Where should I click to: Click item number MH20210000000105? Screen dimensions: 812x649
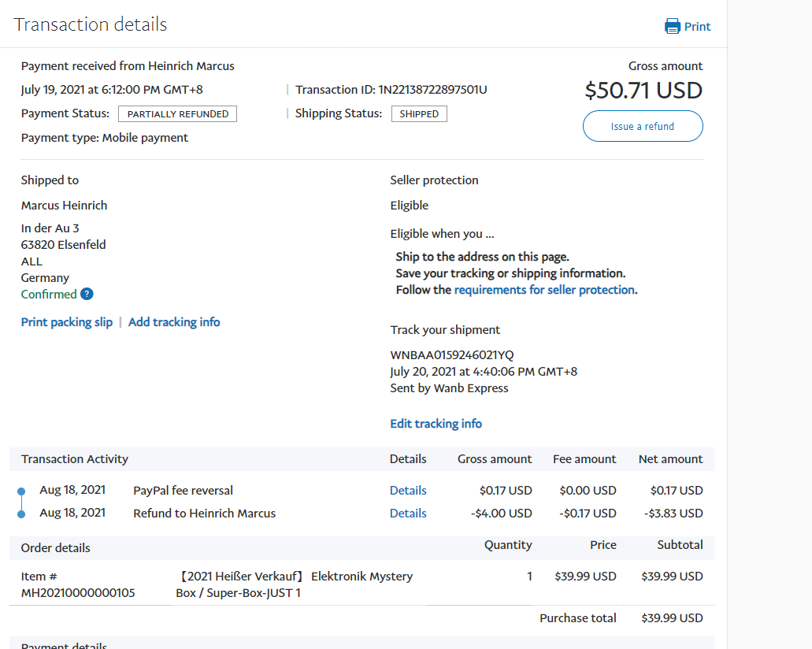(x=78, y=593)
